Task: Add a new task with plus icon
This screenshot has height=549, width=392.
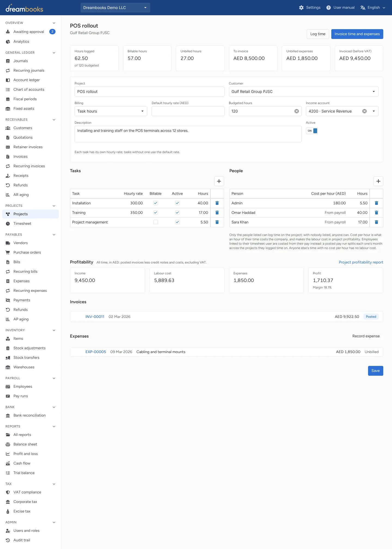Action: point(219,181)
